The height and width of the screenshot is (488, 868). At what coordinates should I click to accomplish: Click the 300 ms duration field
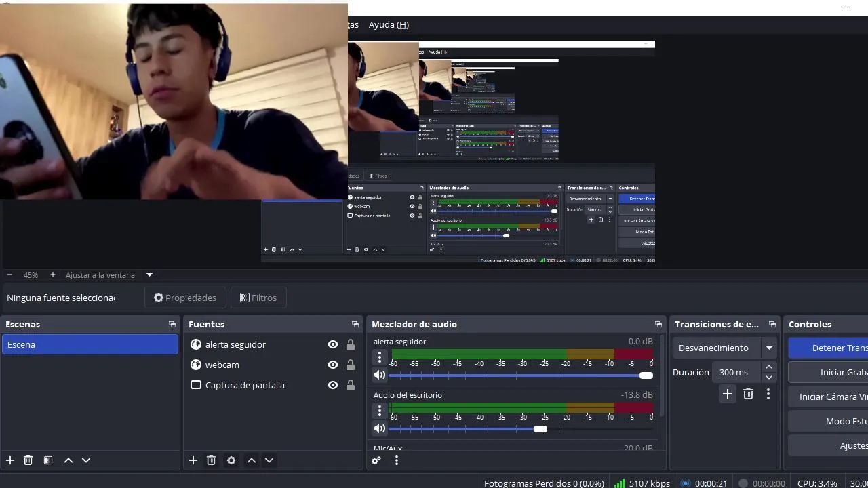coord(735,372)
